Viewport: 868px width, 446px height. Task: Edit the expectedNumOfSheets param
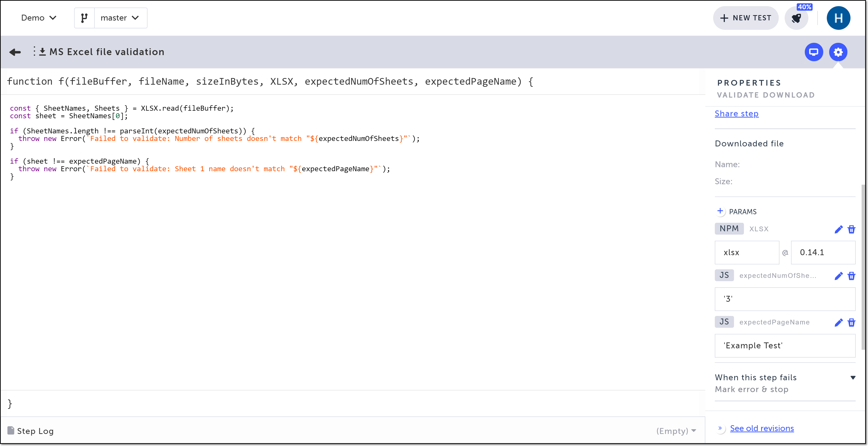[838, 276]
